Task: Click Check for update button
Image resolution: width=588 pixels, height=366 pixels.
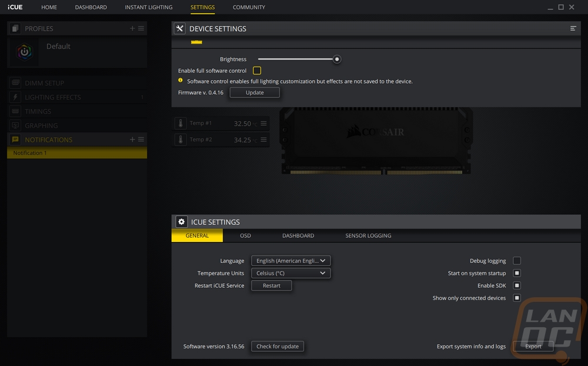Action: [x=278, y=347]
